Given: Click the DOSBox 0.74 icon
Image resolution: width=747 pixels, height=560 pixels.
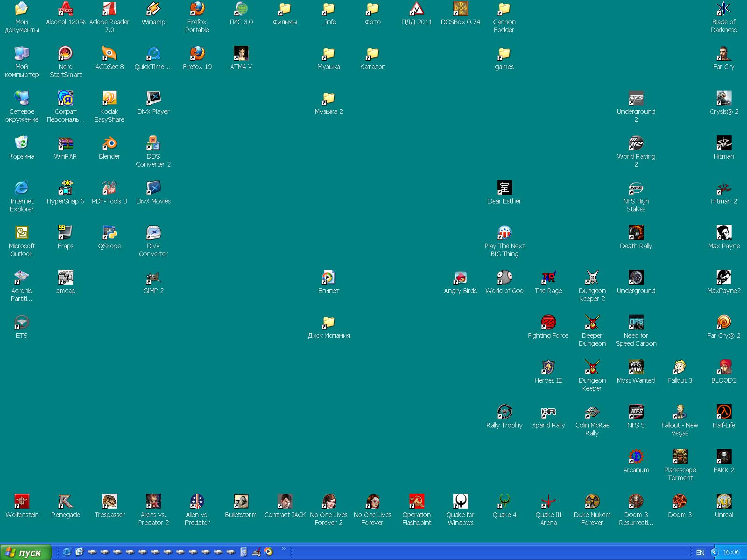Looking at the screenshot, I should click(460, 8).
